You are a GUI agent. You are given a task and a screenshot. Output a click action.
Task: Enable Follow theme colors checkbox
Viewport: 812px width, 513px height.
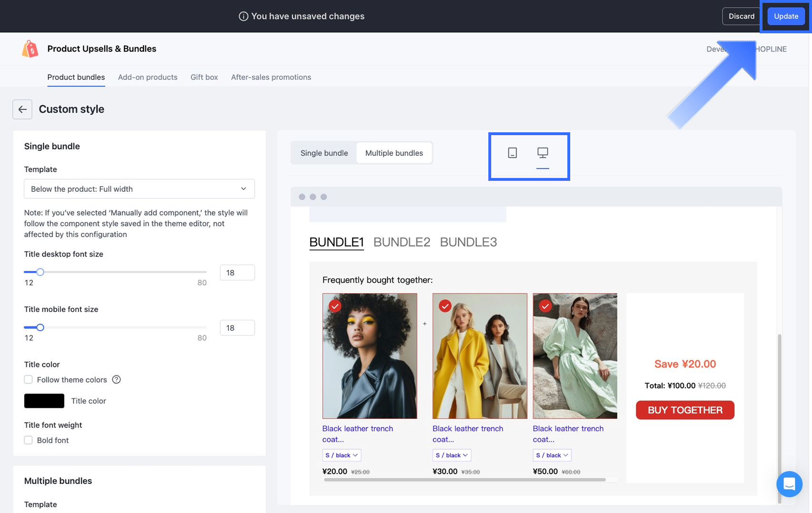29,380
